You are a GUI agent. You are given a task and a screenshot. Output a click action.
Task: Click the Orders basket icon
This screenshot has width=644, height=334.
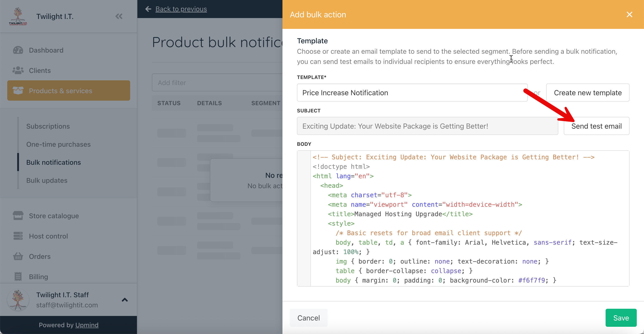[18, 256]
